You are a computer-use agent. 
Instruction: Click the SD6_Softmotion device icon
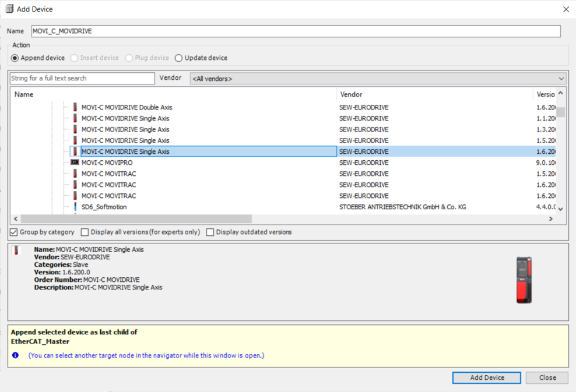click(75, 207)
